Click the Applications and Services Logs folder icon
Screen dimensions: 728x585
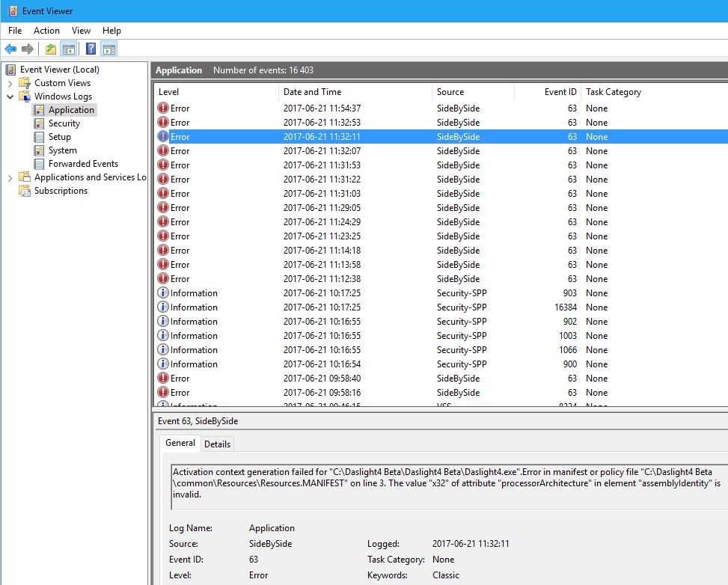pyautogui.click(x=25, y=177)
